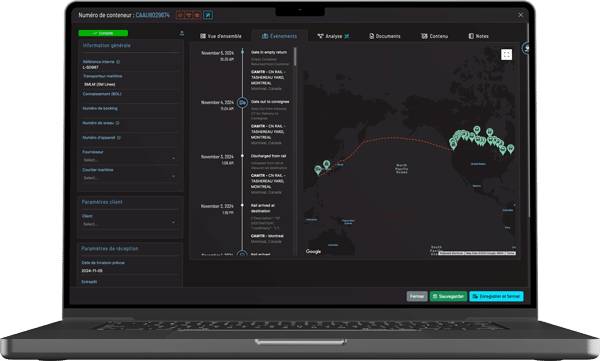Click the 'Paramètres client' section heading
This screenshot has height=361, width=600.
[102, 202]
